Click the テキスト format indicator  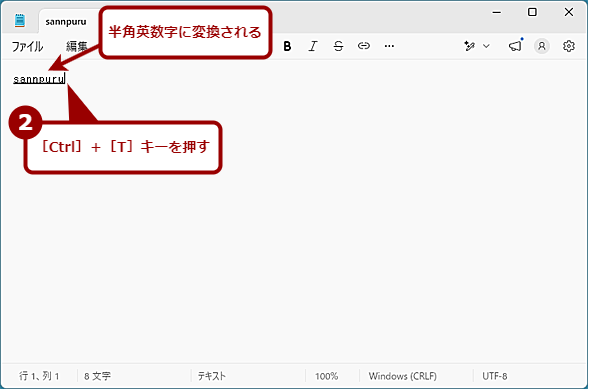(x=211, y=376)
